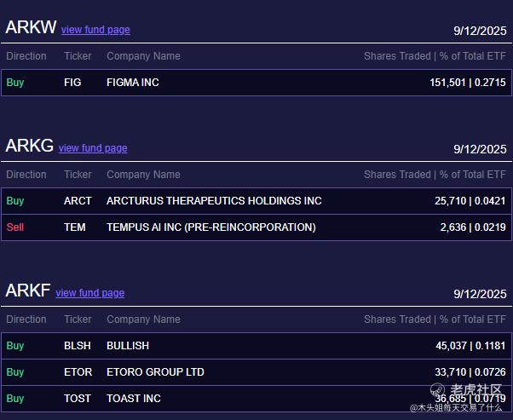Open ARKW view fund page link
Viewport: 513px width, 420px height.
point(95,30)
